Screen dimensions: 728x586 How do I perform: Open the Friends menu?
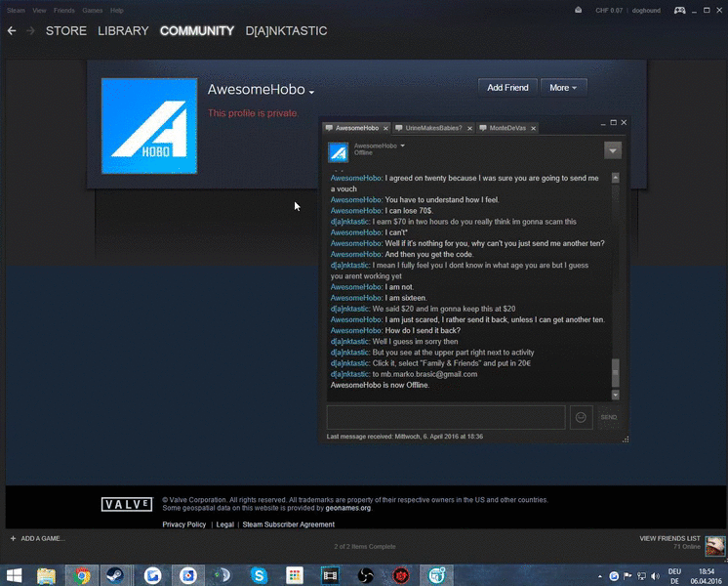(64, 10)
